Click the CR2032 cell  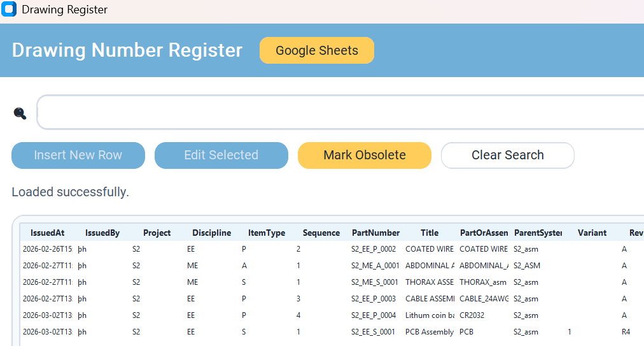click(472, 315)
